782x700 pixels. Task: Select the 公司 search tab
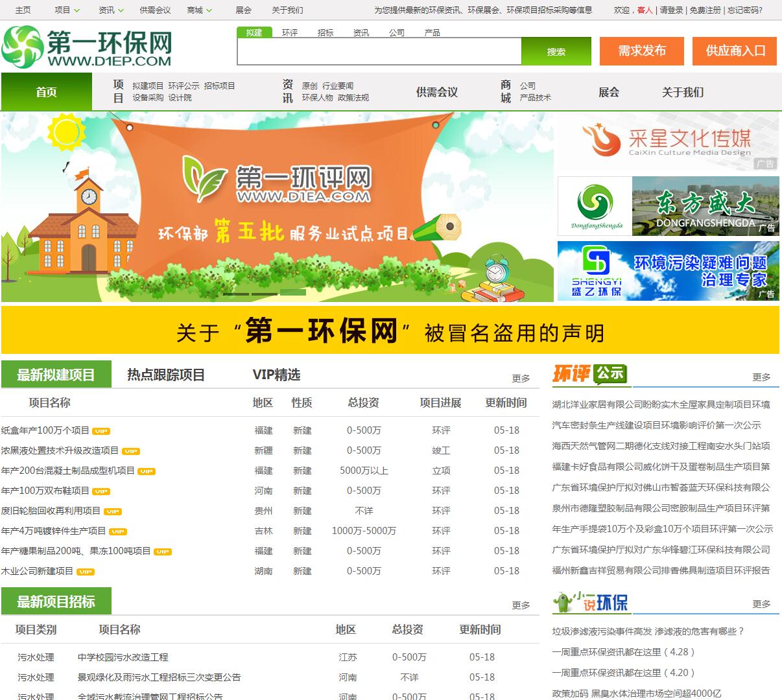tap(397, 32)
